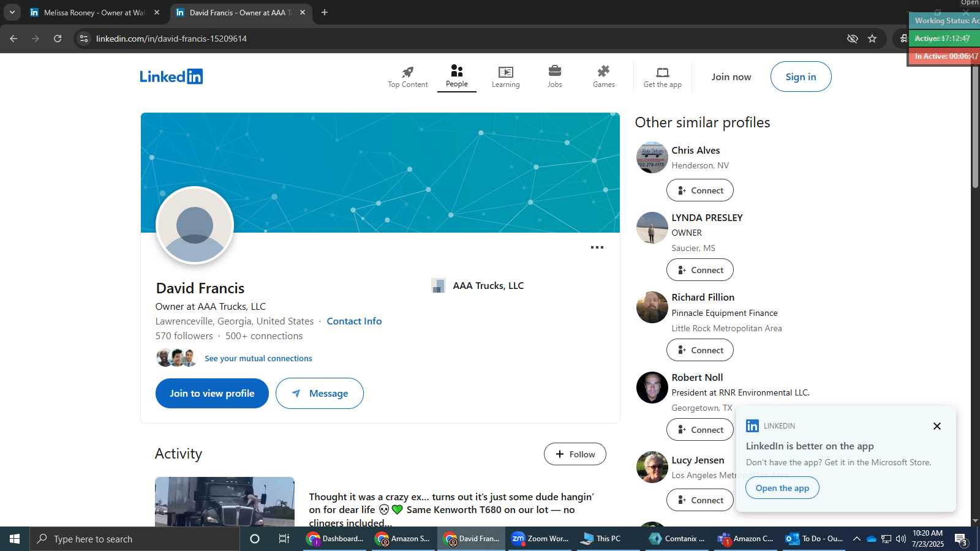Image resolution: width=980 pixels, height=551 pixels.
Task: Open Outlook To Do taskbar app
Action: tap(815, 539)
